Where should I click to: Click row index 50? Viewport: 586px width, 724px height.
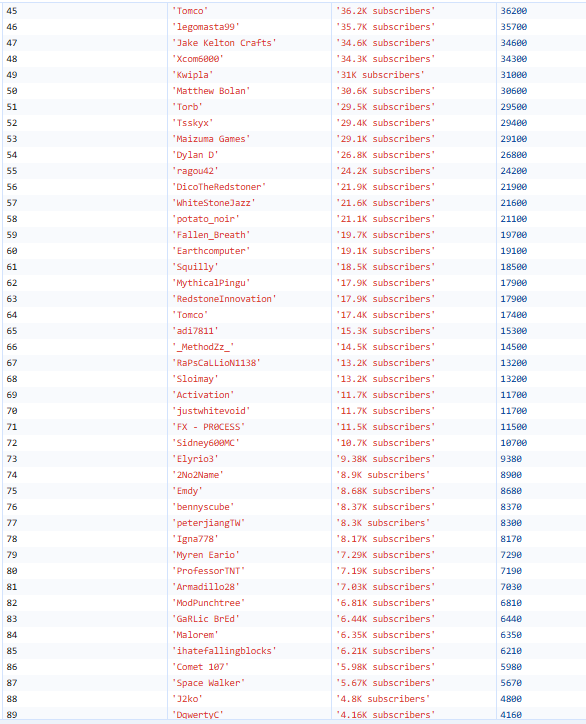(x=12, y=91)
